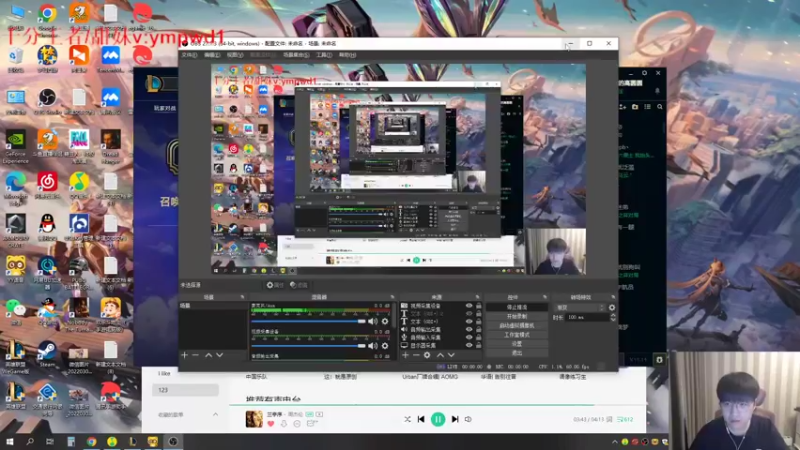This screenshot has width=800, height=450.
Task: Toggle eye of first text source
Action: tap(469, 314)
